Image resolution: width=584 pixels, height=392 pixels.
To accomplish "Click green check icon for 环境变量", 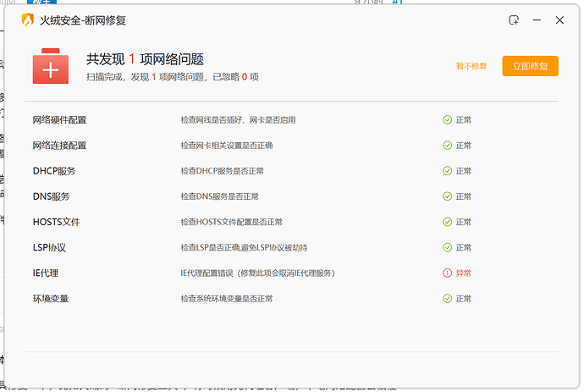I will (x=448, y=299).
